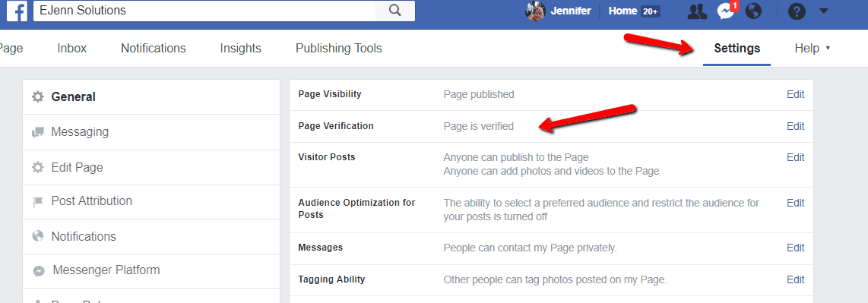
Task: Open the Notifications tab
Action: pos(154,48)
